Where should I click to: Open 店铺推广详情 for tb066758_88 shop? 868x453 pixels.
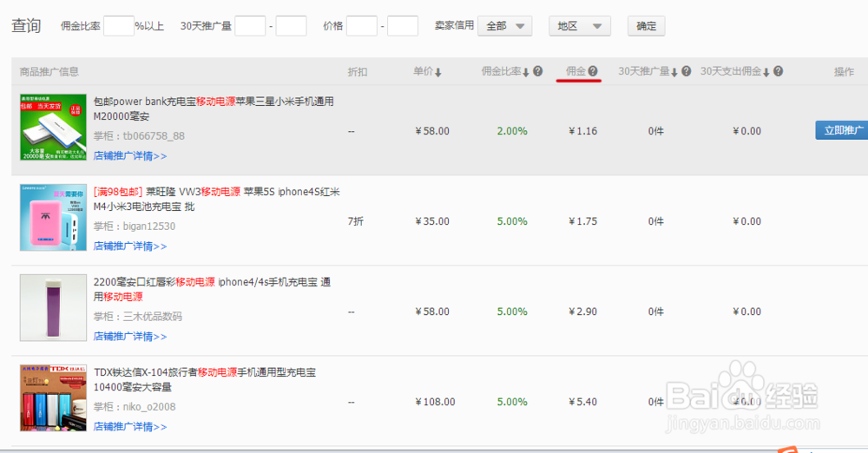130,156
